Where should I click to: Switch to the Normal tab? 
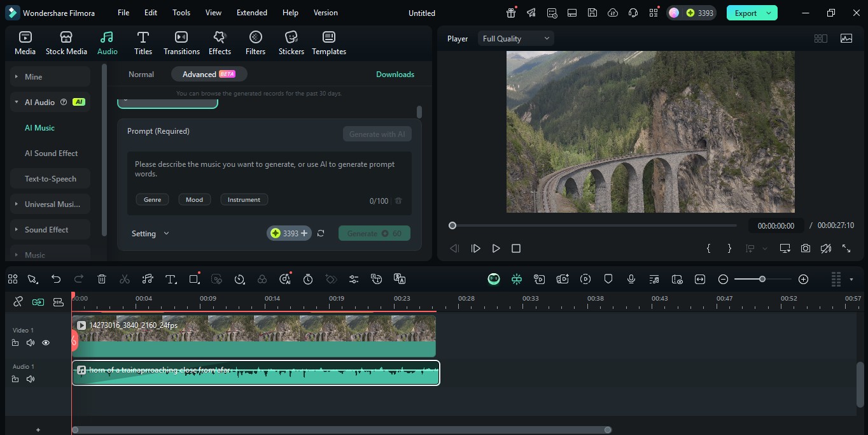141,75
